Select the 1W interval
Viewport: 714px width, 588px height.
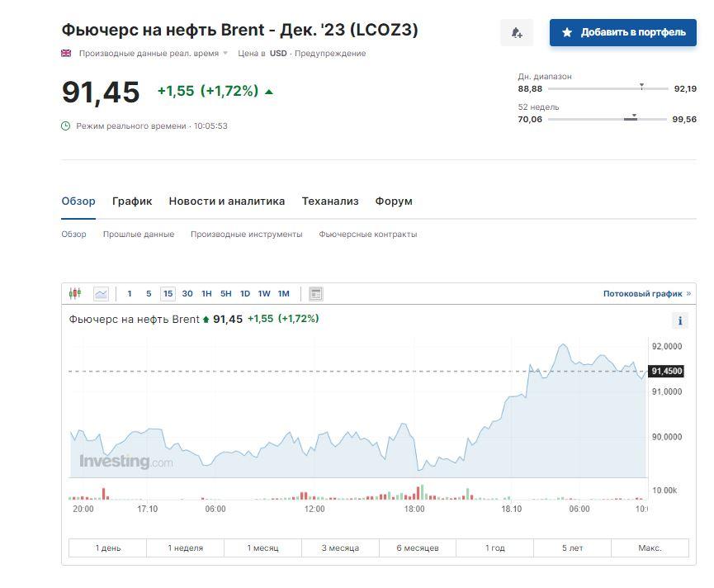264,294
